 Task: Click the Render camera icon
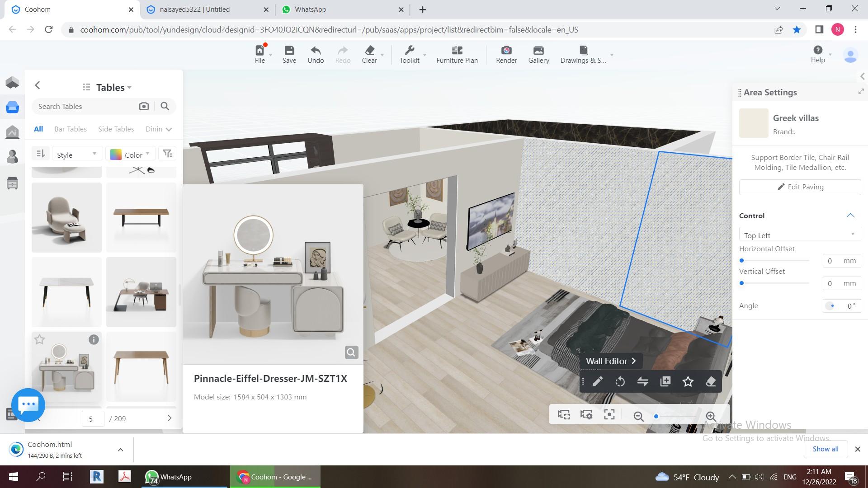tap(506, 51)
